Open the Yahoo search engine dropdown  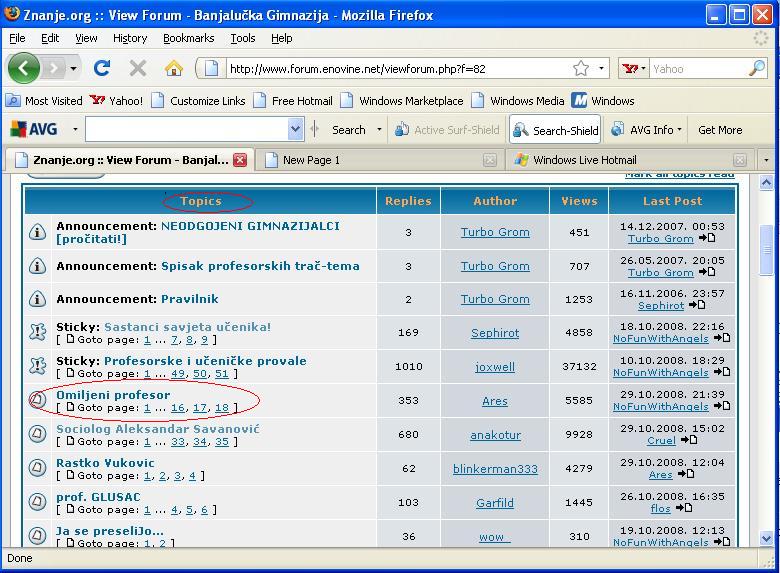[x=634, y=69]
